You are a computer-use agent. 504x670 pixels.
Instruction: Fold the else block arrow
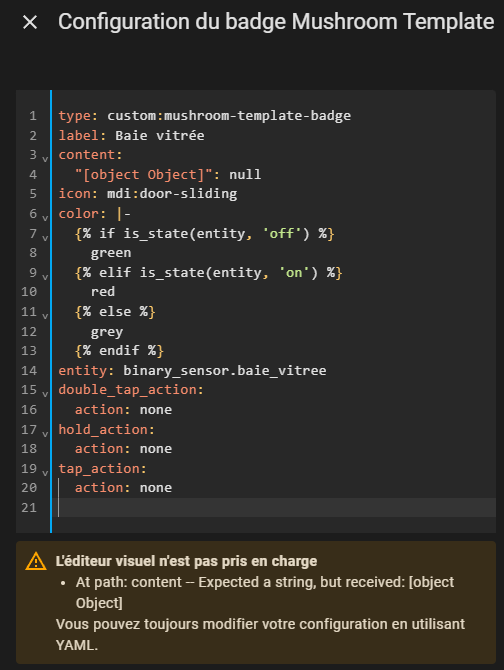coord(45,315)
